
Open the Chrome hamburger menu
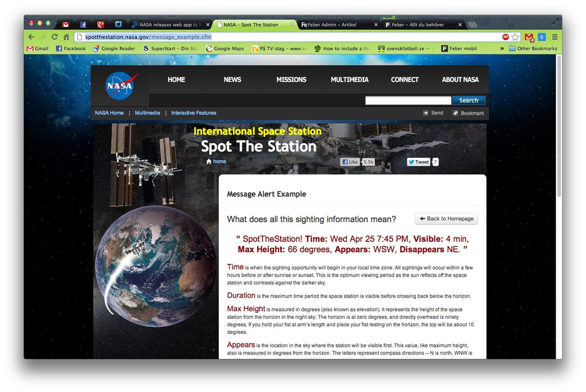554,37
